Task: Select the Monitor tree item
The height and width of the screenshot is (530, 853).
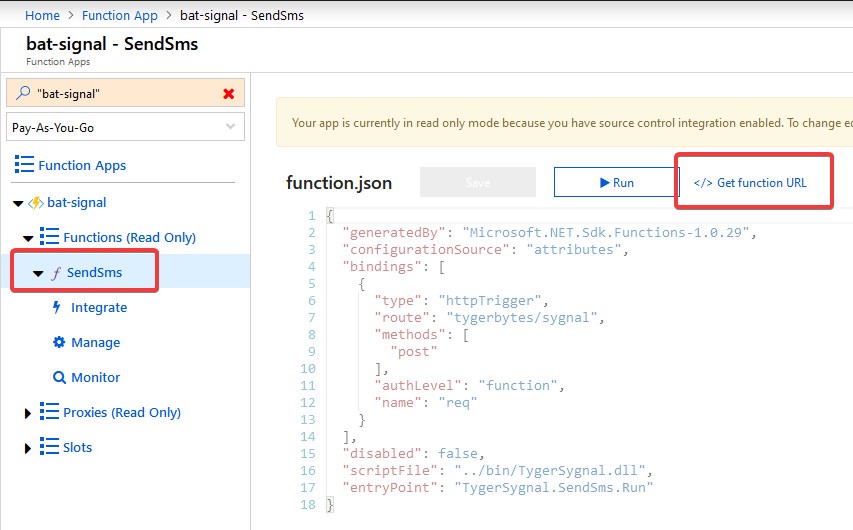Action: (95, 377)
